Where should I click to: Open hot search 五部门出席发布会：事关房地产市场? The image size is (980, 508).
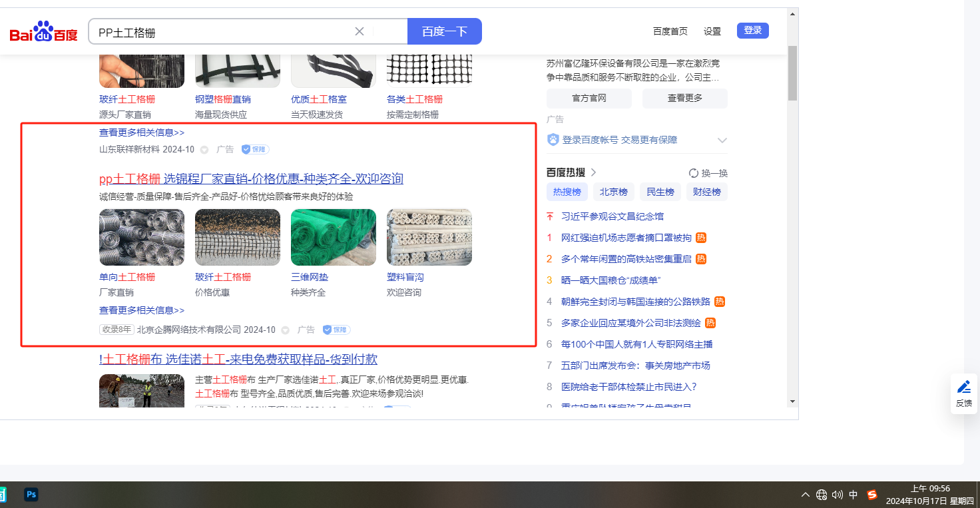(636, 366)
